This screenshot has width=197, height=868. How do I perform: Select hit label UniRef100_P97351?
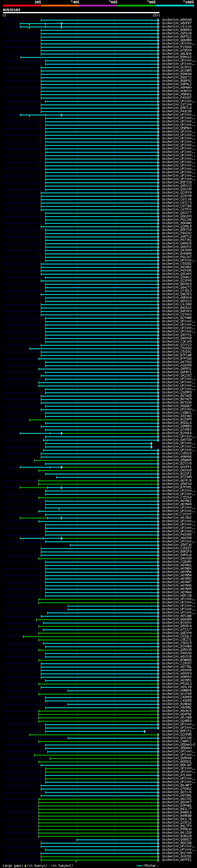177,240
